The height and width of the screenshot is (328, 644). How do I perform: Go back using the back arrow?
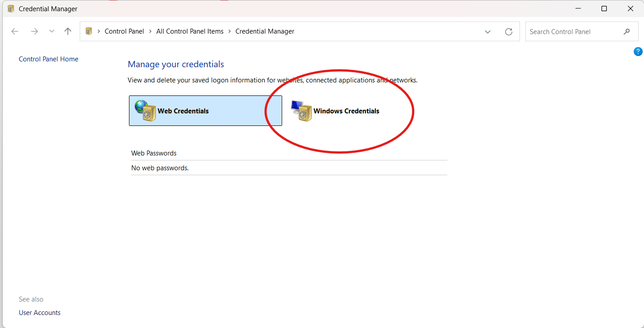pos(15,31)
